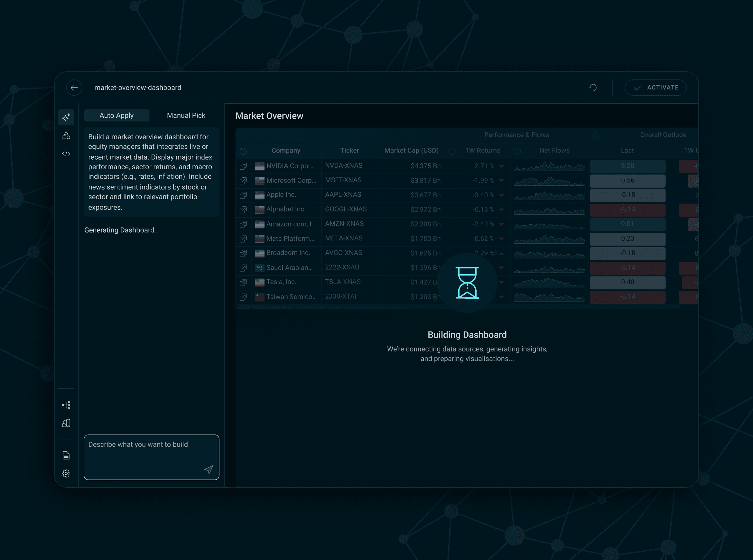Open the shapes components sidebar icon
The width and height of the screenshot is (753, 560).
66,135
